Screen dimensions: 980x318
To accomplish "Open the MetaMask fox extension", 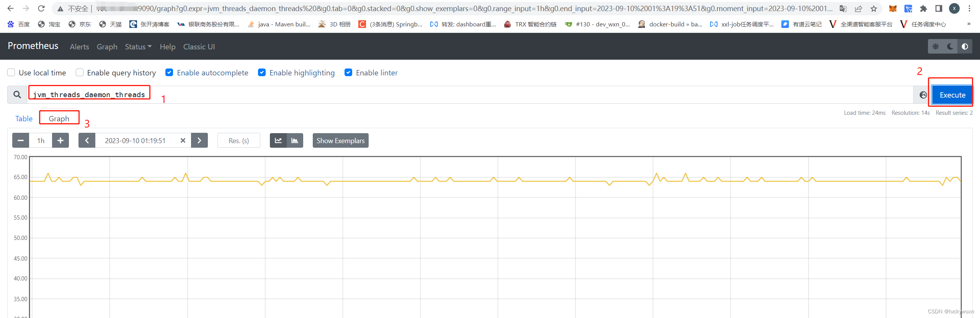I will 893,8.
